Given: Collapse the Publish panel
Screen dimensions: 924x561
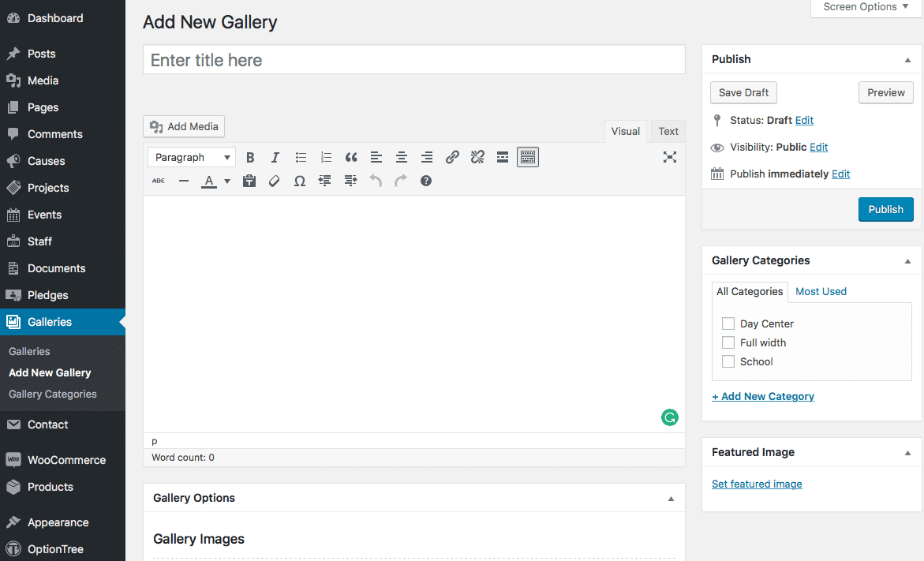Looking at the screenshot, I should pos(907,59).
